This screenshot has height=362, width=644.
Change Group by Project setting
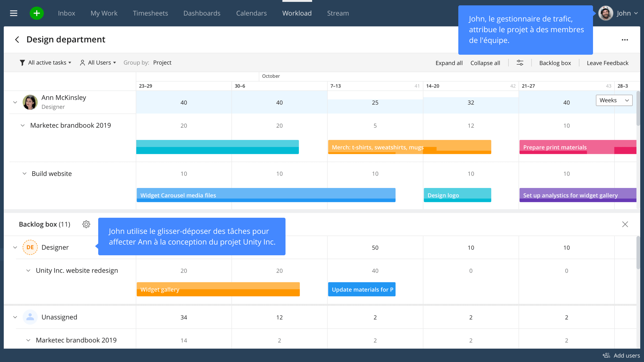coord(162,63)
